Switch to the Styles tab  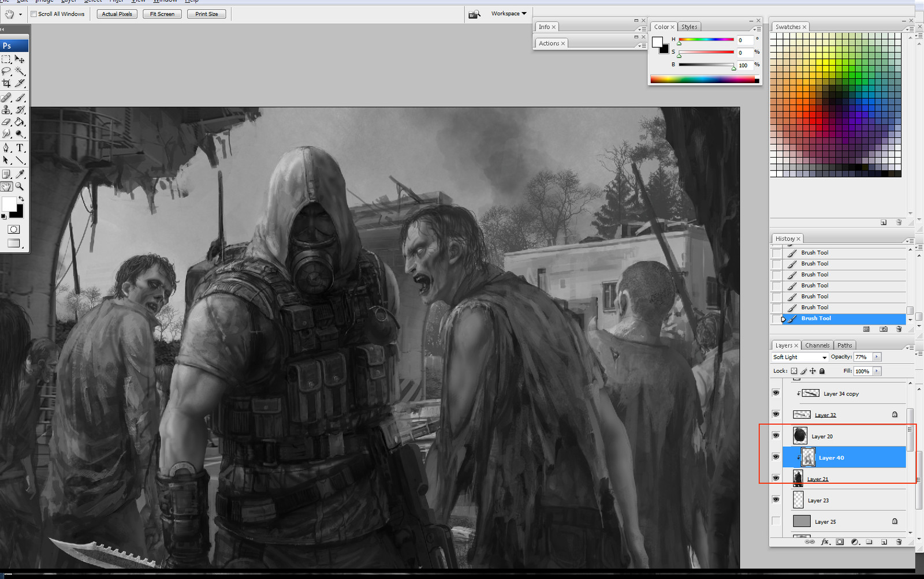click(689, 27)
